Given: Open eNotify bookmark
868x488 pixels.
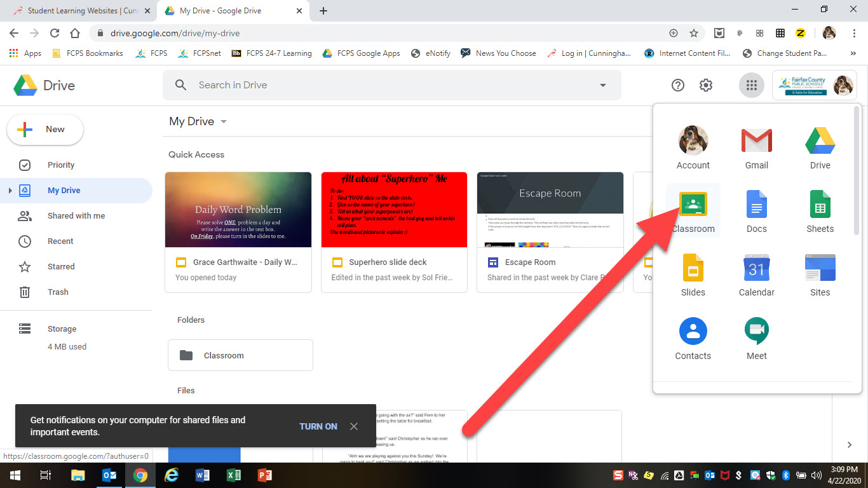Looking at the screenshot, I should tap(431, 53).
